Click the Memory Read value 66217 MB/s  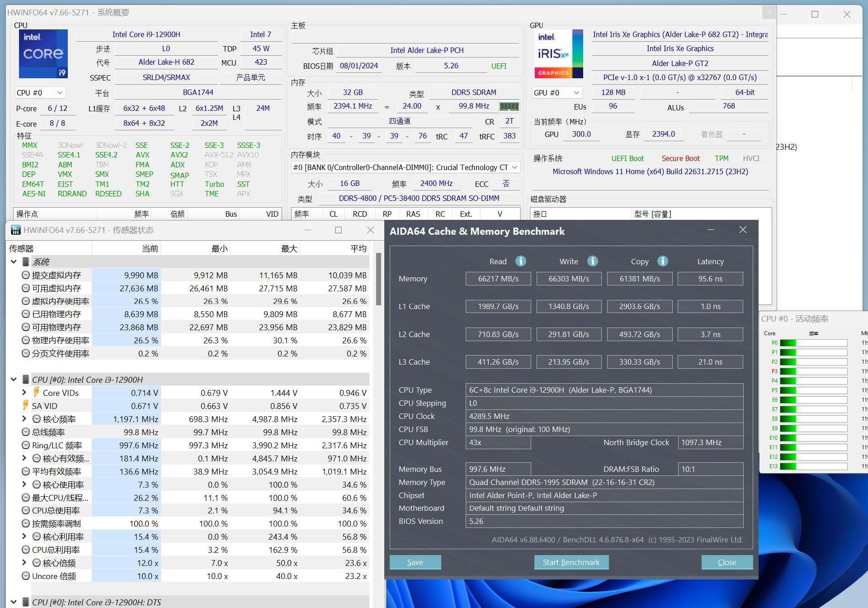(x=498, y=279)
